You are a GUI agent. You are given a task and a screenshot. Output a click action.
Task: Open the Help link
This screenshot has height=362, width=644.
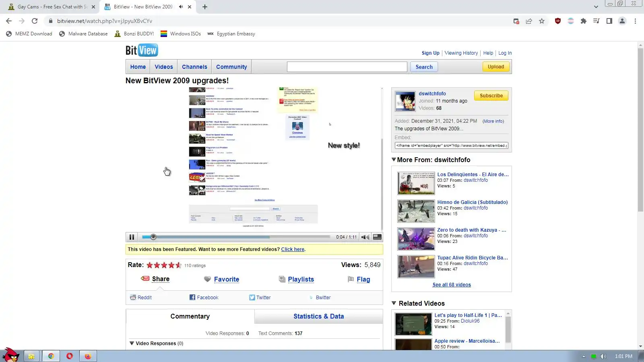pyautogui.click(x=488, y=53)
